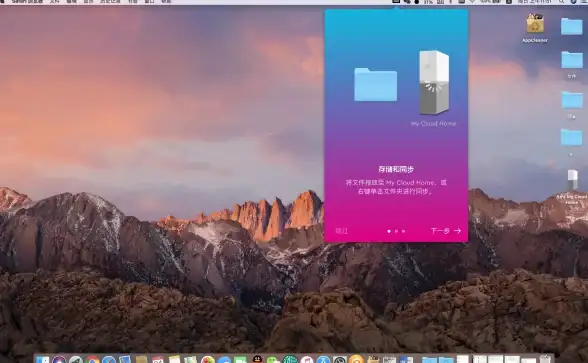Launch Siri from the Dock

pyautogui.click(x=59, y=360)
